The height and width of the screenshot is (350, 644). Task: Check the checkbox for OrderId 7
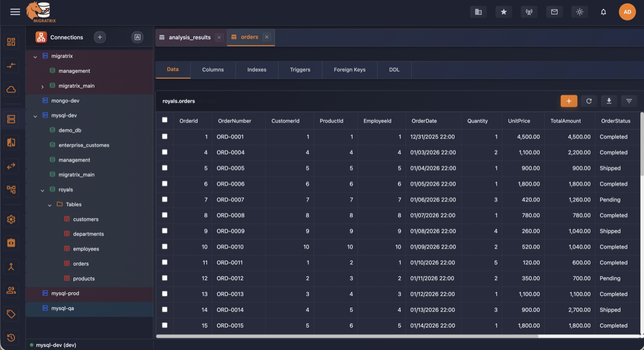coord(165,199)
